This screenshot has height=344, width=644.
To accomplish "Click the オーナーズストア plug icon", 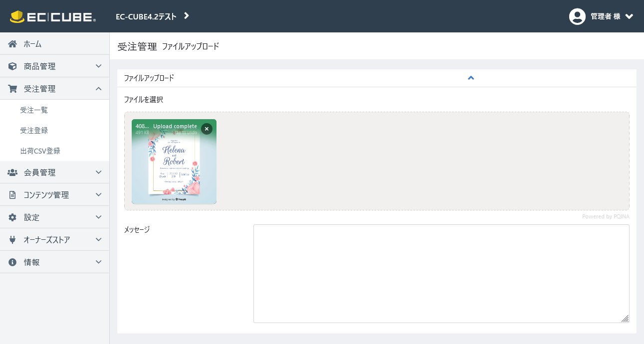I will pos(12,240).
